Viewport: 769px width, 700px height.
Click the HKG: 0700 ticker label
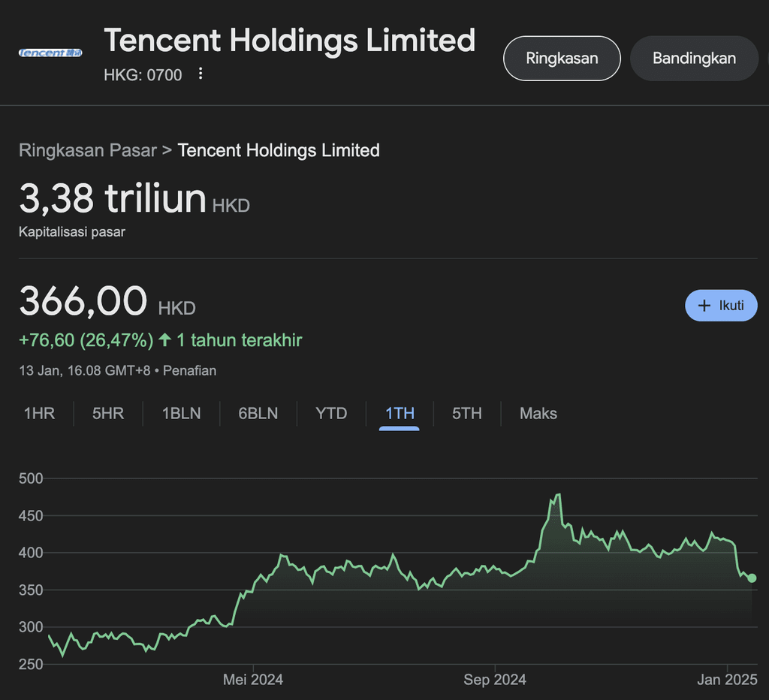[143, 74]
